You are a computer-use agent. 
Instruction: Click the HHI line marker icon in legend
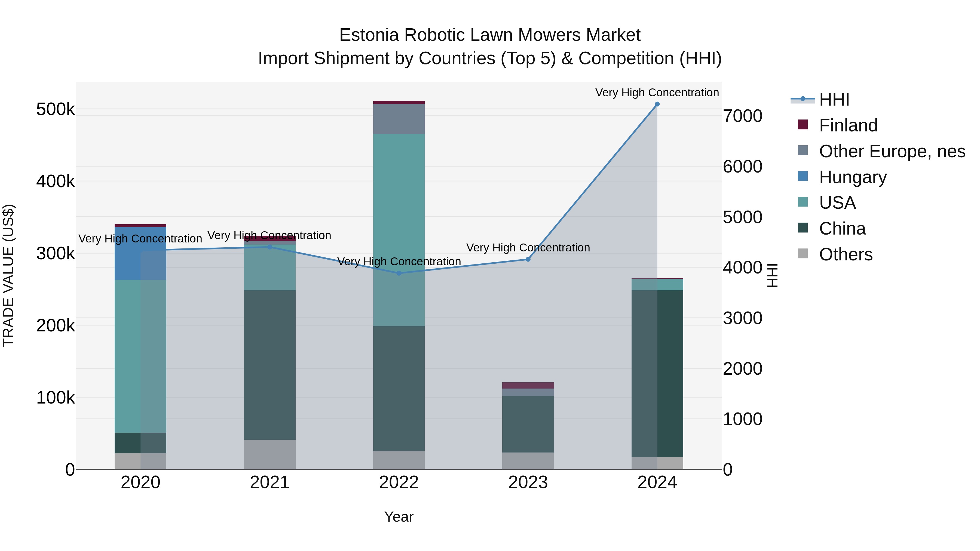[x=803, y=99]
